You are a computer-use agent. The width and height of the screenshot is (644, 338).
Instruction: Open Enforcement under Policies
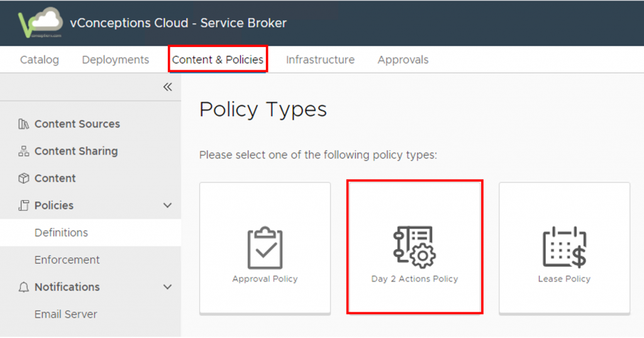67,259
